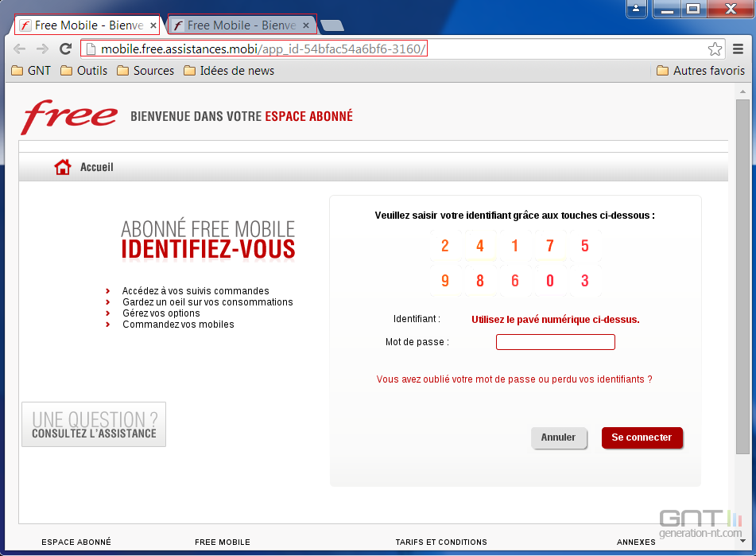
Task: Click 'Accédez à vos suivis commandes' text
Action: pyautogui.click(x=196, y=291)
